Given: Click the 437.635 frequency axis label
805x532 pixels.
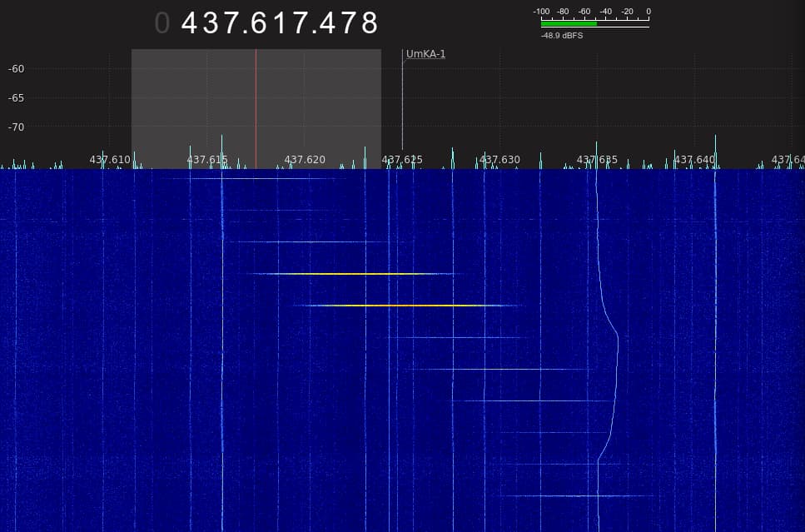Looking at the screenshot, I should tap(597, 160).
